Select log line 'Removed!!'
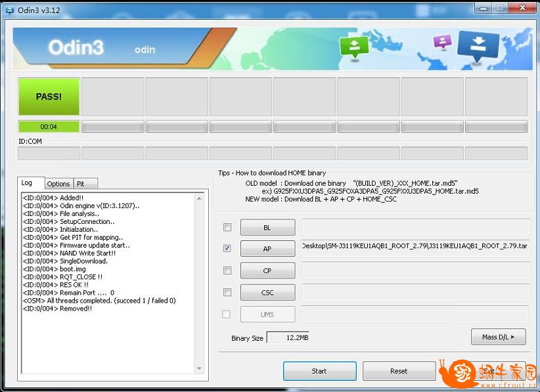 point(58,309)
